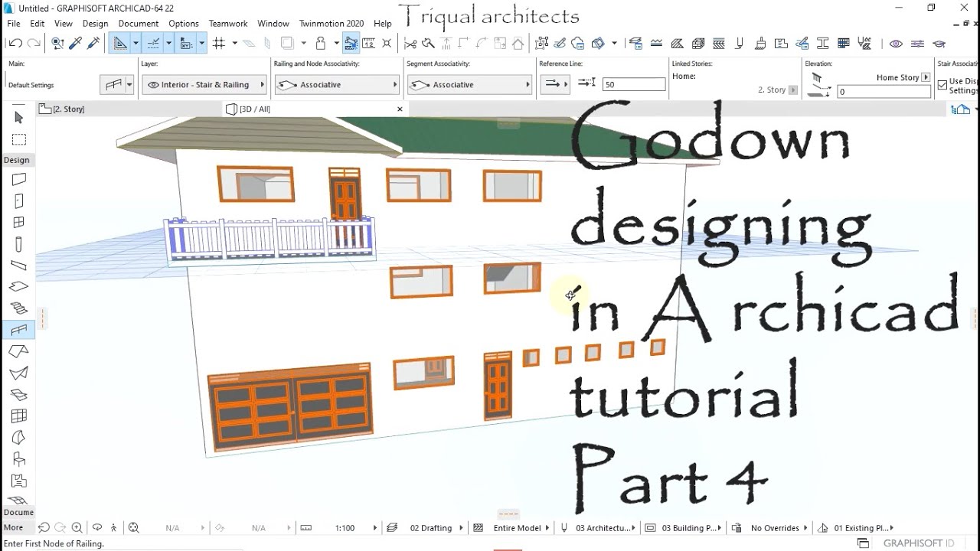The width and height of the screenshot is (980, 551).
Task: Select the Beam tool in the toolbox
Action: (19, 266)
